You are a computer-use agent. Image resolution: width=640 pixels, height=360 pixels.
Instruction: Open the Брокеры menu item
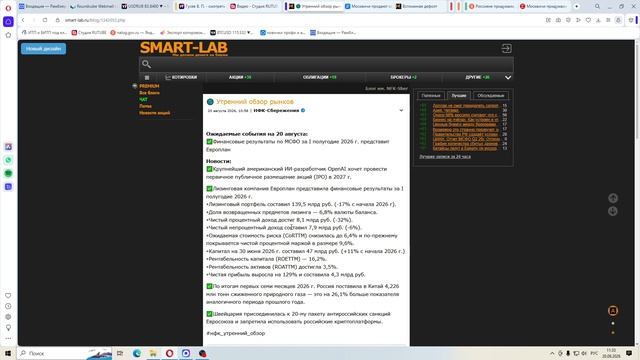click(x=403, y=77)
